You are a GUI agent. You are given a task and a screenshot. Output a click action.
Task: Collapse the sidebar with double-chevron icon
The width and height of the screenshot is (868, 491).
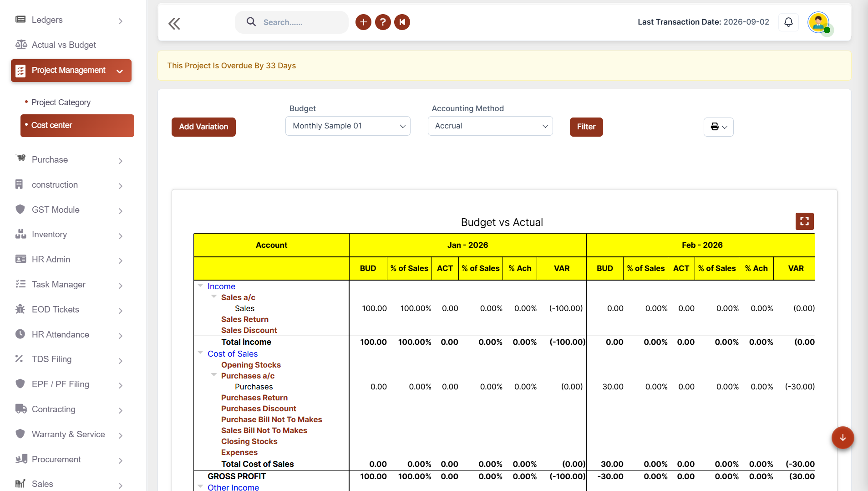click(x=174, y=24)
